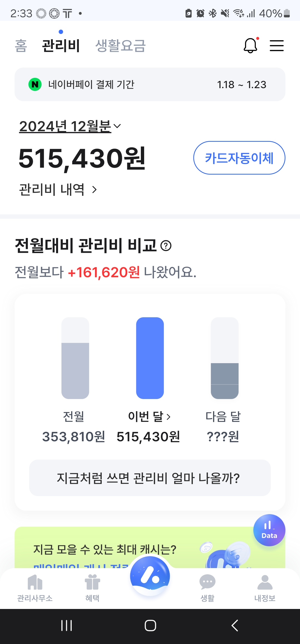300x644 pixels.
Task: Open the hamburger menu
Action: [277, 46]
